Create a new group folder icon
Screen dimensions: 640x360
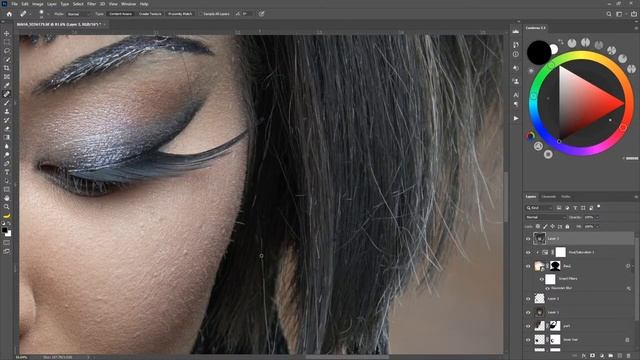tap(611, 356)
